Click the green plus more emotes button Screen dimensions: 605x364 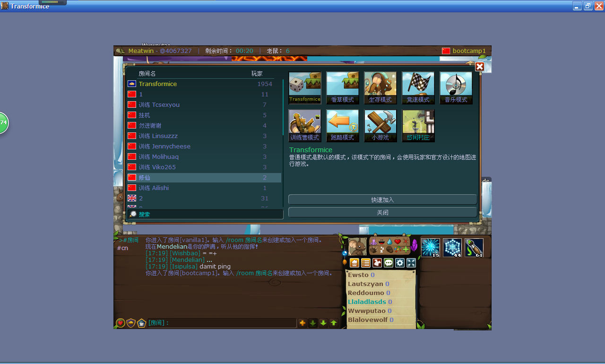point(406,249)
